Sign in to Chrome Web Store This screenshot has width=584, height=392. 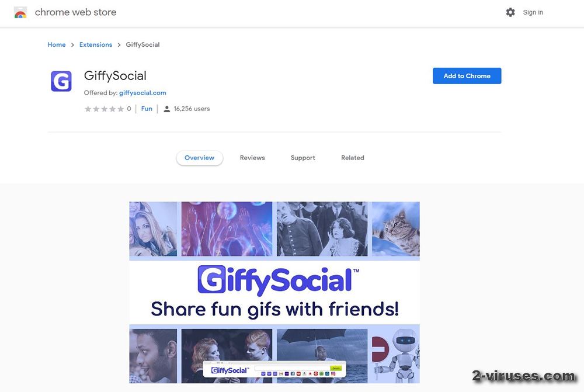(533, 12)
